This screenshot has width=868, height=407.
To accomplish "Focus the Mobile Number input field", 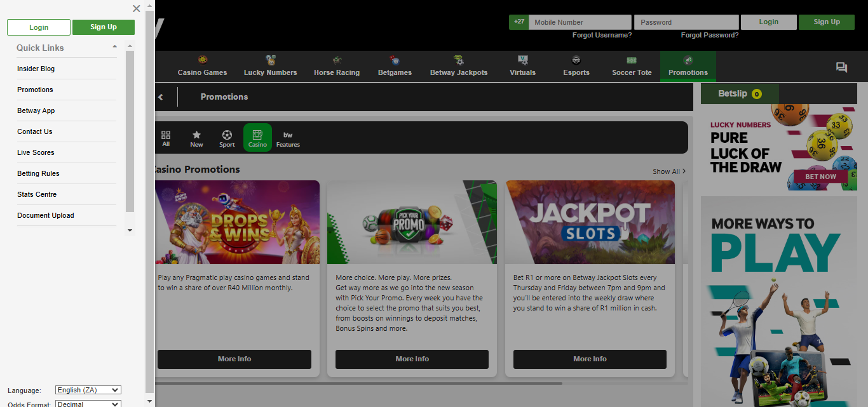I will [580, 22].
